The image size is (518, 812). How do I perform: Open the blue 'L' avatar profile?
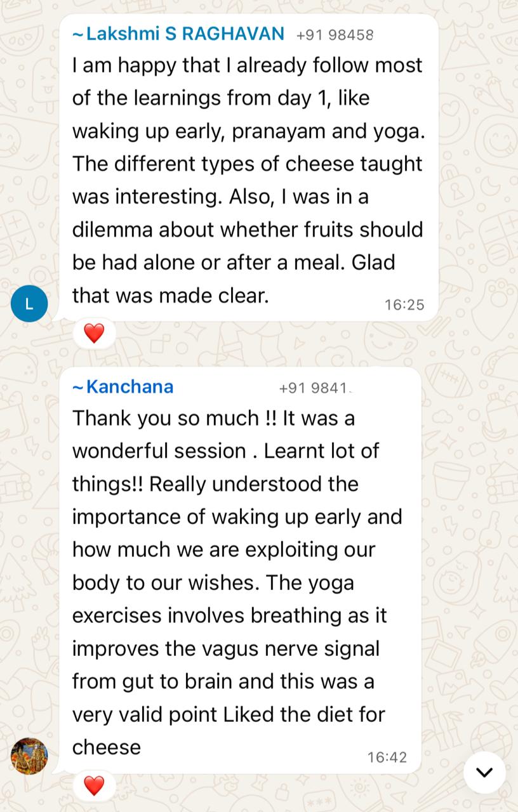click(29, 304)
